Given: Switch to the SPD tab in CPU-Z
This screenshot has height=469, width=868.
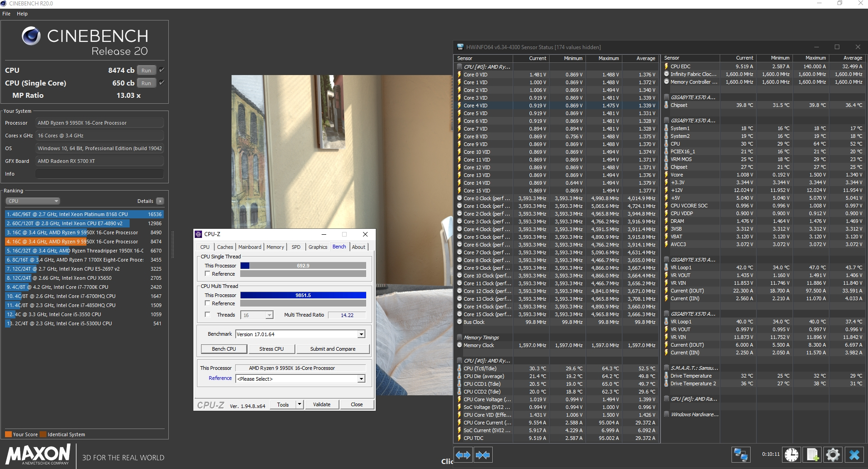Looking at the screenshot, I should click(x=296, y=247).
